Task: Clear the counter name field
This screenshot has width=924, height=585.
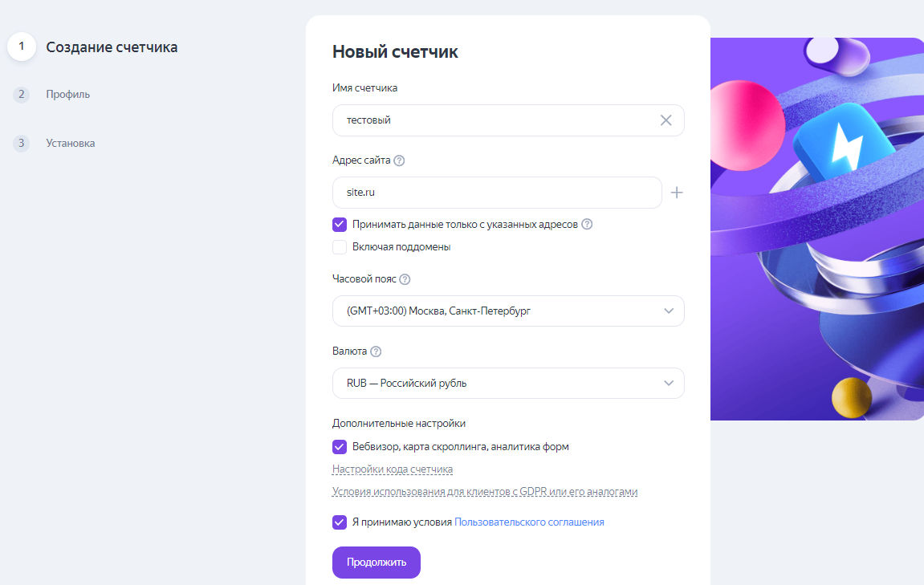Action: 666,120
